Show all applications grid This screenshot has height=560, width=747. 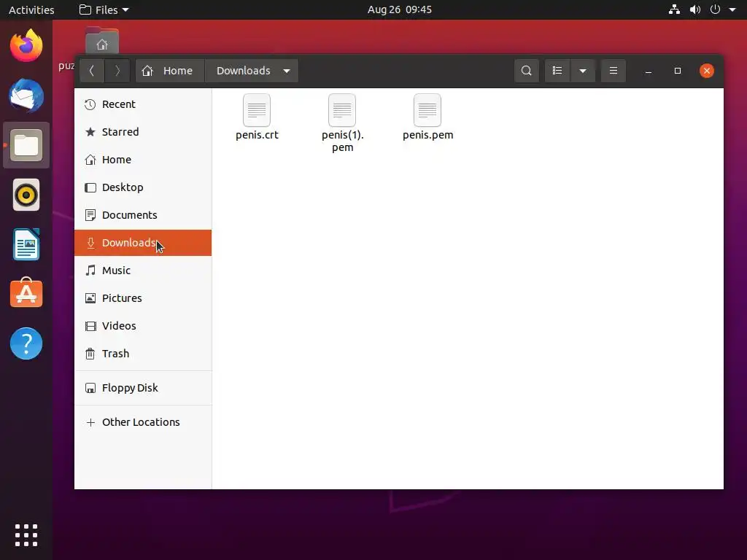coord(26,535)
